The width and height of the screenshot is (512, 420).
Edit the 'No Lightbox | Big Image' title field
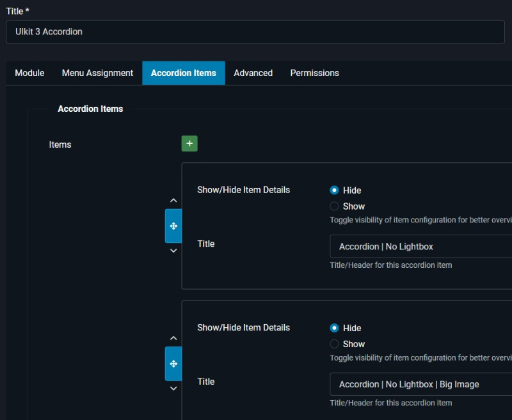419,384
